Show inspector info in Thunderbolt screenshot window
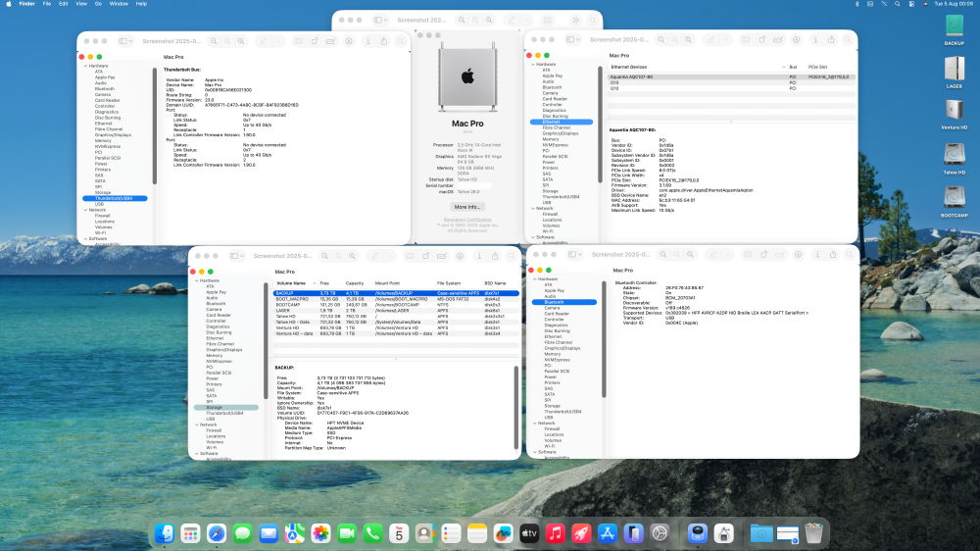 tap(367, 41)
